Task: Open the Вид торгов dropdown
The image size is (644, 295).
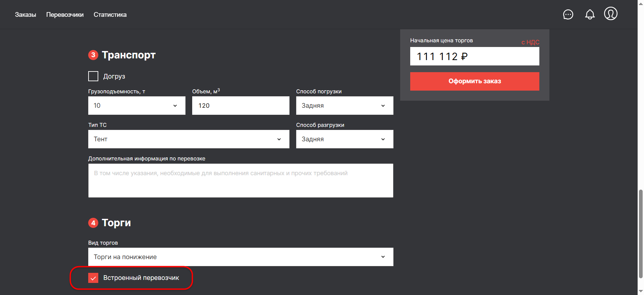Action: [240, 257]
